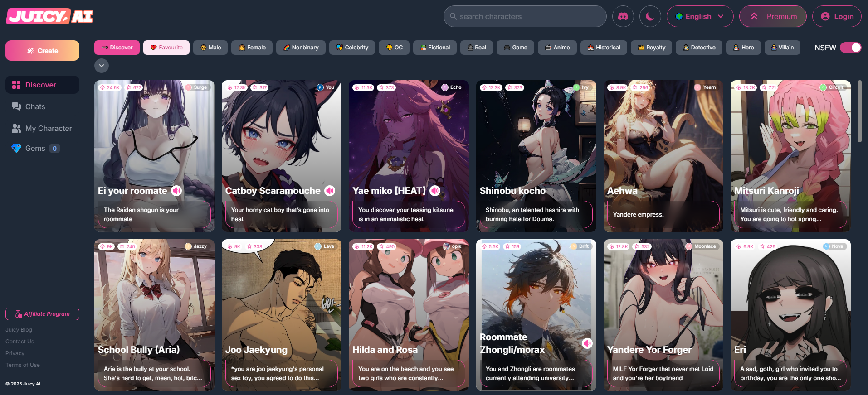
Task: Open the Privacy link
Action: pos(15,353)
